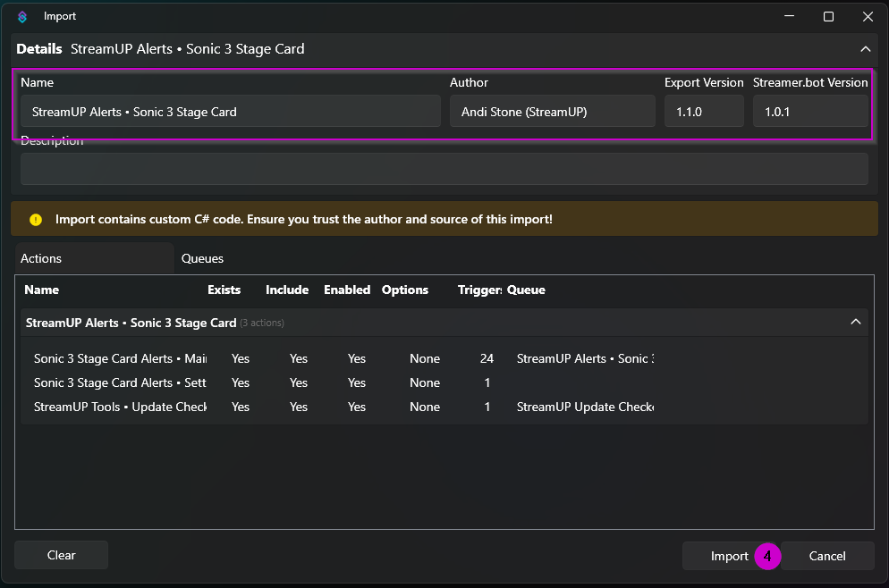Maximize the Import window
This screenshot has height=588, width=889.
828,16
